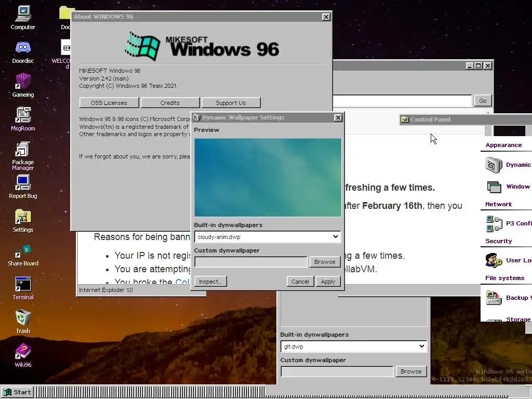Click the Go button in the browser
Viewport: 532px width, 399px height.
tap(483, 101)
